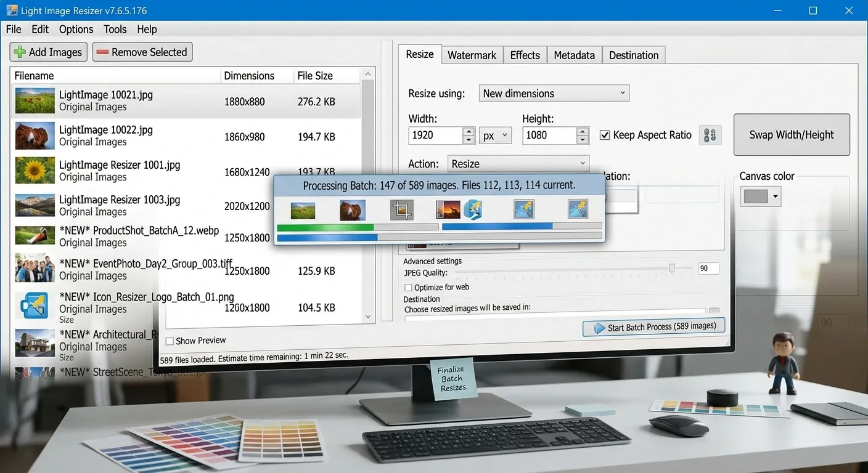
Task: Click the file list scroll down arrow
Action: point(368,317)
